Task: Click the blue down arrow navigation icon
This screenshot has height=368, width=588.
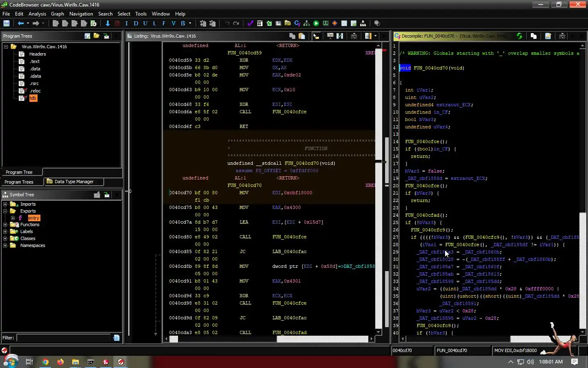Action: click(x=107, y=23)
